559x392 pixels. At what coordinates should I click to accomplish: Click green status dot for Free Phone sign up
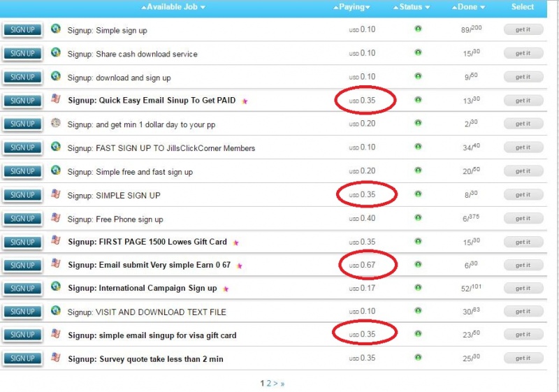[418, 218]
